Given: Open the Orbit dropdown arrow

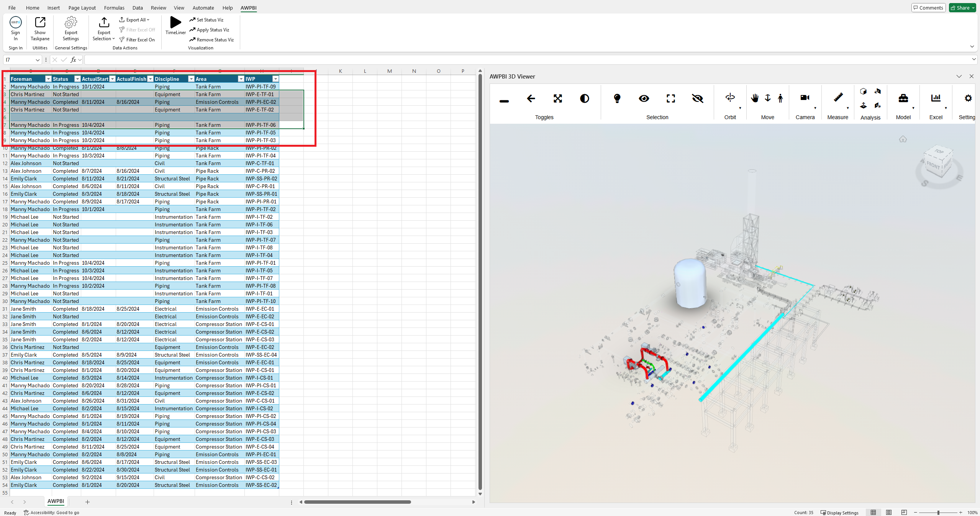Looking at the screenshot, I should pos(740,108).
